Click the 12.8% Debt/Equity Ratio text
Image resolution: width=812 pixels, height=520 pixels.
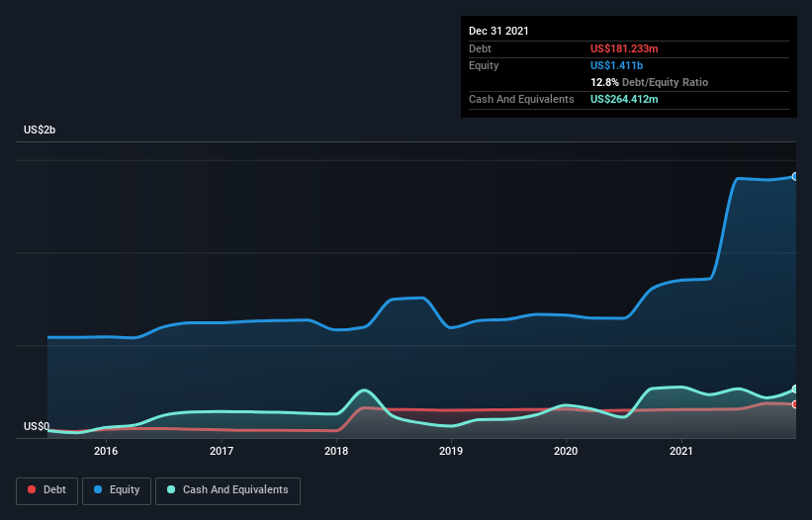(650, 82)
